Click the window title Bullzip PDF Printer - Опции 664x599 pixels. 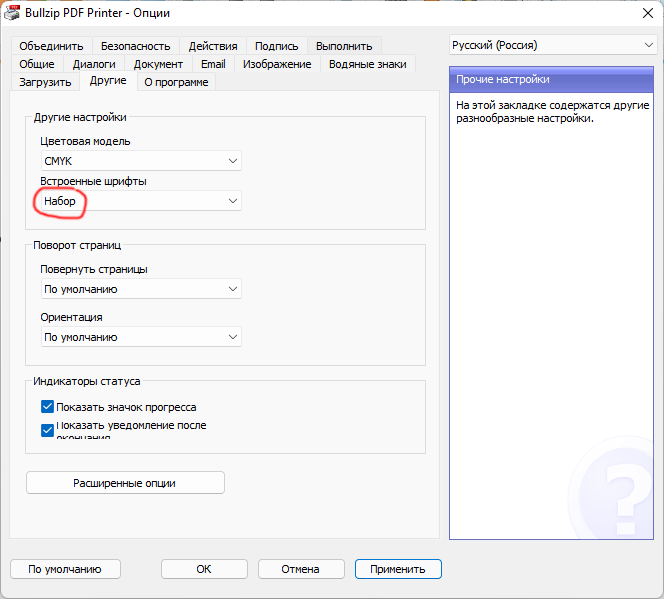tap(97, 13)
